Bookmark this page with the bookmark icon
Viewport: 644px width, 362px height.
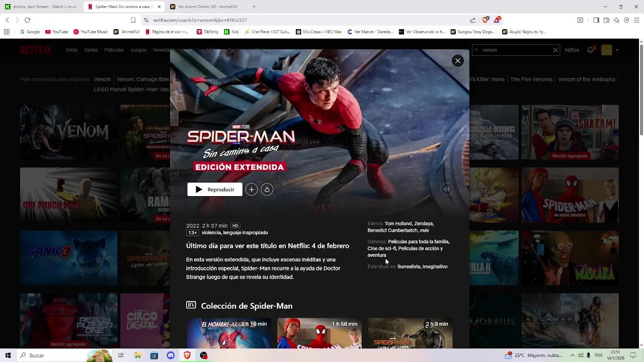coord(133,20)
